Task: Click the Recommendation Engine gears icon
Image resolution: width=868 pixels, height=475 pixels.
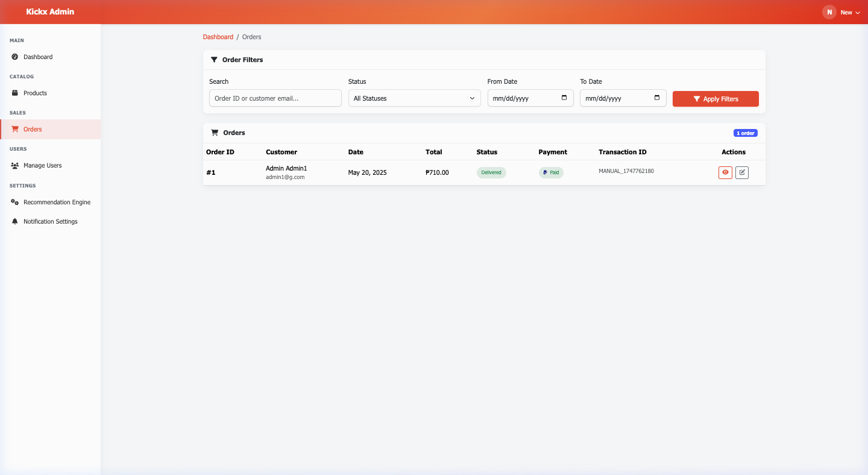Action: pos(15,202)
